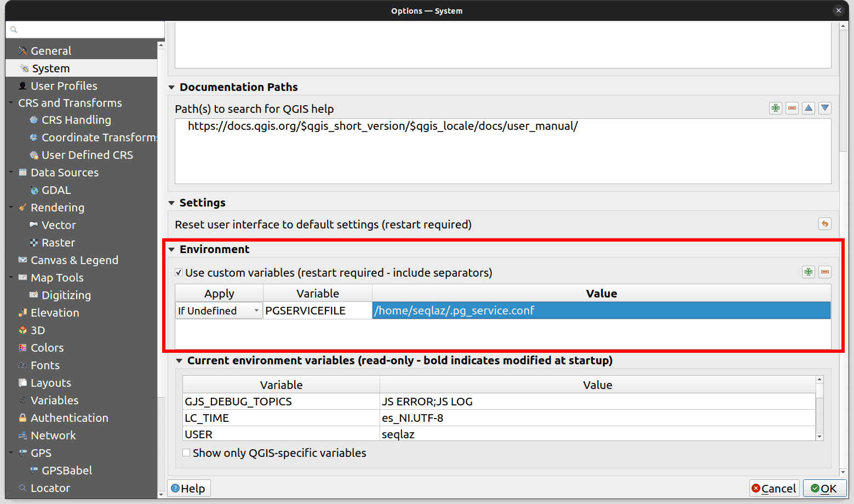The image size is (854, 504).
Task: Open Elevation settings
Action: 55,312
